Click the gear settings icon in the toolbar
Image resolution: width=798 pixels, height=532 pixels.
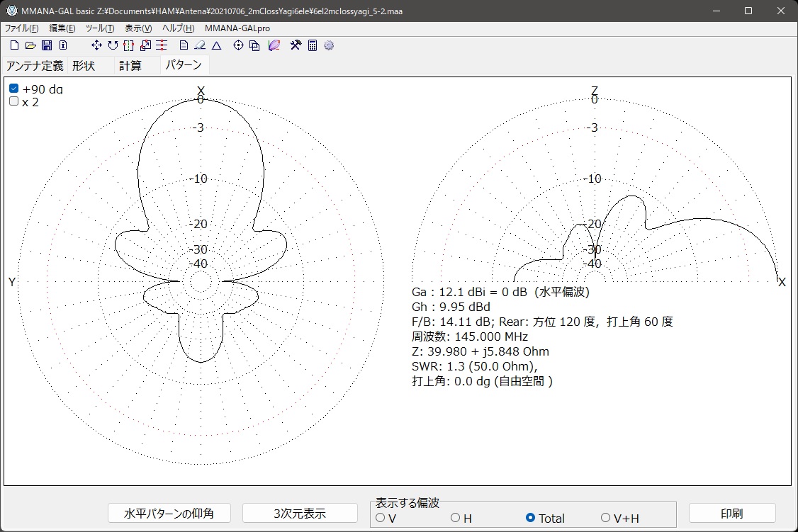pyautogui.click(x=328, y=45)
